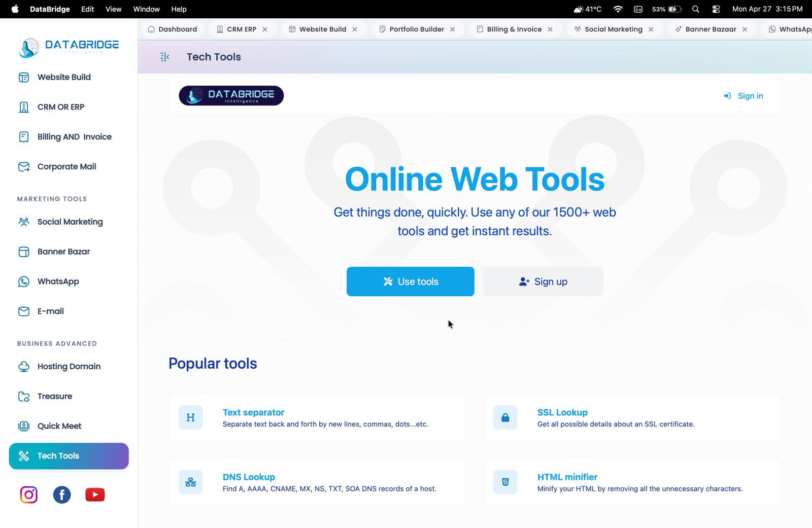This screenshot has width=812, height=528.
Task: Click the dark DataBridge Intelligence header logo
Action: 231,95
